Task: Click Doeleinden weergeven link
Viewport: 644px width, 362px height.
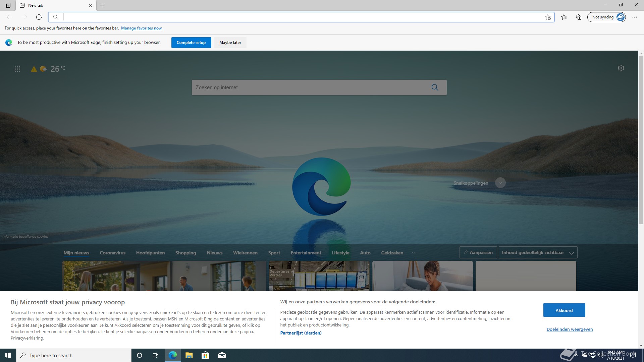Action: (570, 329)
